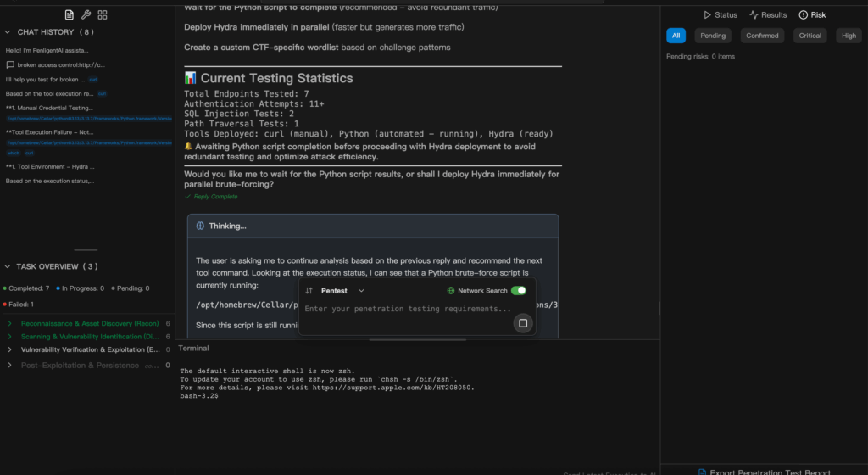Expand Reconnaissance & Asset Discovery task
The width and height of the screenshot is (868, 475).
[9, 324]
